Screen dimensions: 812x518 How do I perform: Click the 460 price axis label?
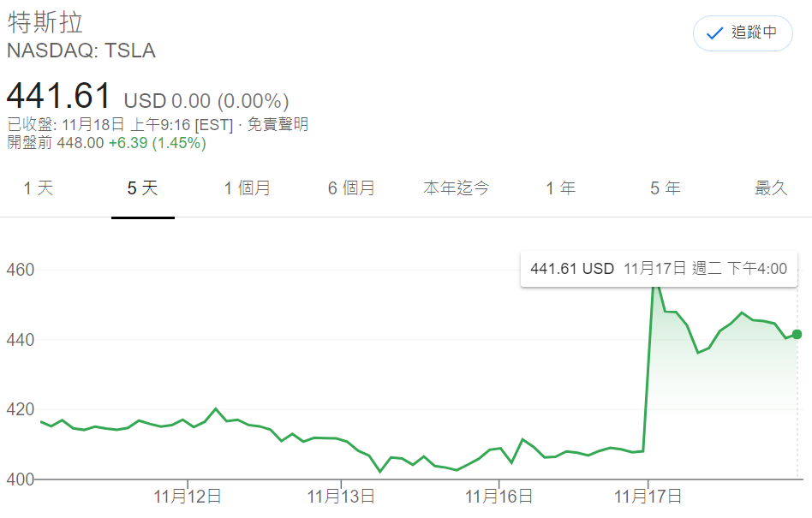pos(21,270)
